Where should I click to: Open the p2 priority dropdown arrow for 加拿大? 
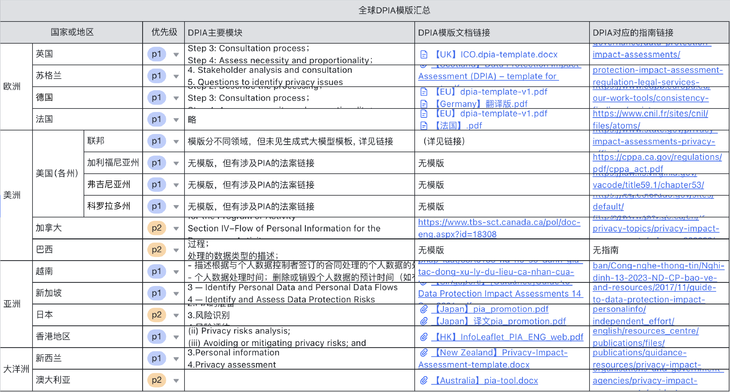coord(176,228)
